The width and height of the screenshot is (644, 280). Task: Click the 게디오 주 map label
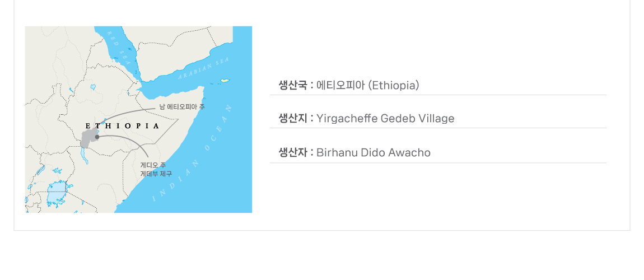(x=153, y=165)
